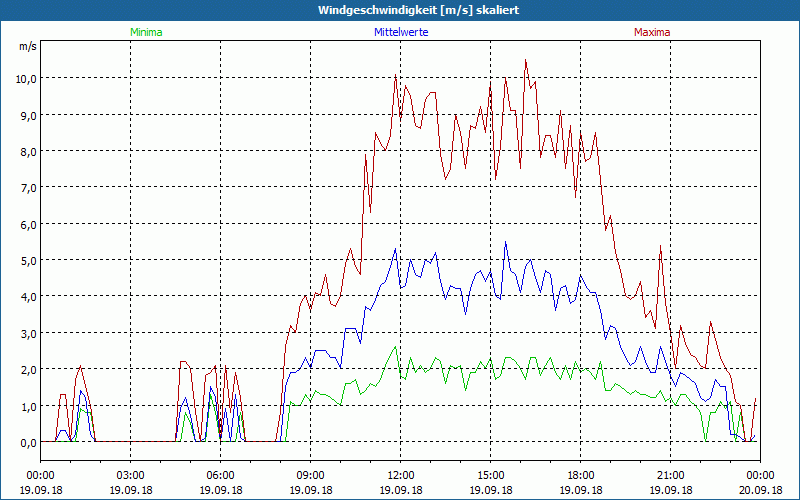Click the 8,0 y-axis value
The height and width of the screenshot is (500, 800).
(29, 152)
